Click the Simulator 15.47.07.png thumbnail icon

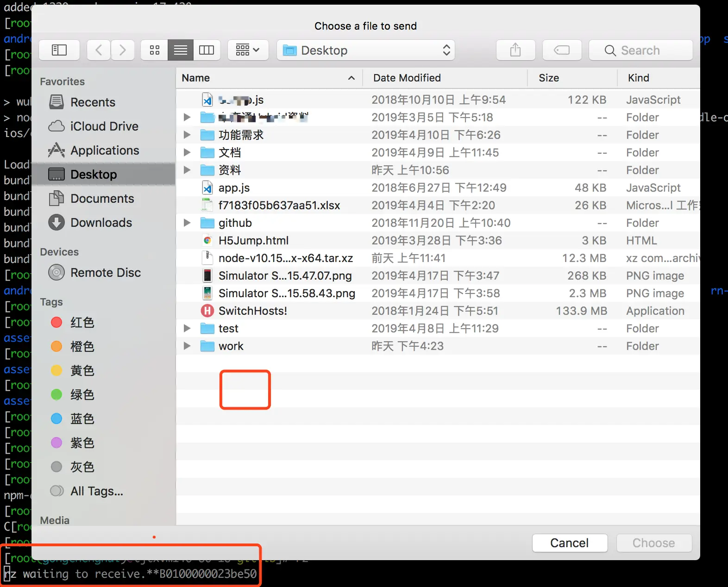[x=207, y=276]
